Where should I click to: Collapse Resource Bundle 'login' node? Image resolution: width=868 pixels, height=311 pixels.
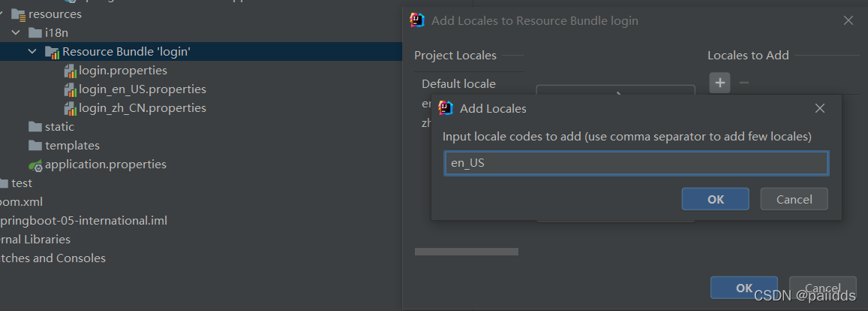click(x=32, y=52)
